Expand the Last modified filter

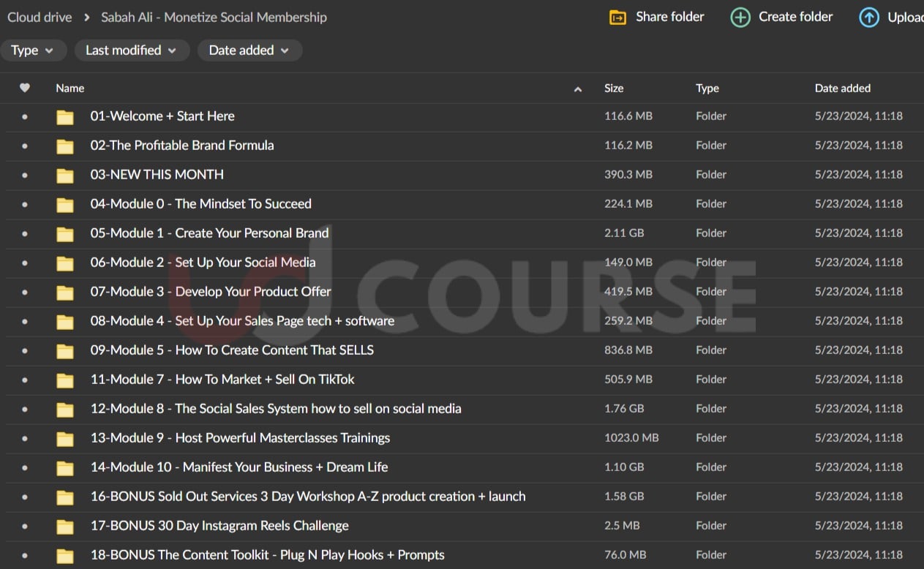tap(131, 50)
